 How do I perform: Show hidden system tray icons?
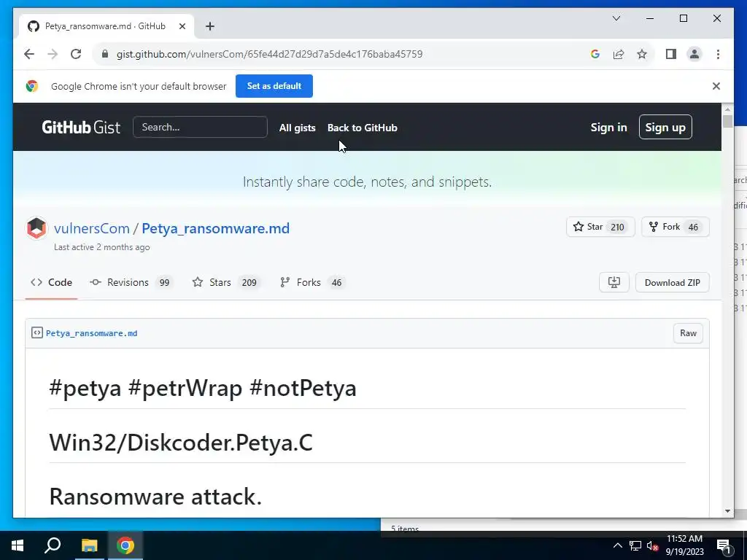(x=617, y=545)
